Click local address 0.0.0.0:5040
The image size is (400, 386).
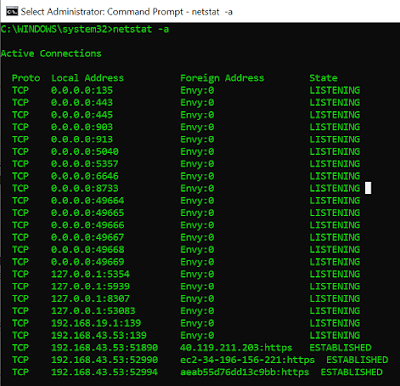(85, 152)
